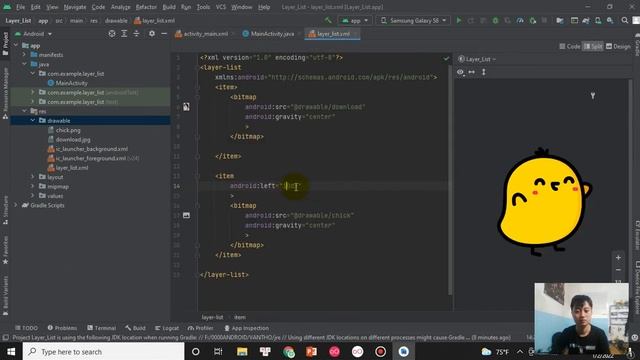The image size is (640, 360).
Task: Open the Logcat tool window
Action: 167,328
